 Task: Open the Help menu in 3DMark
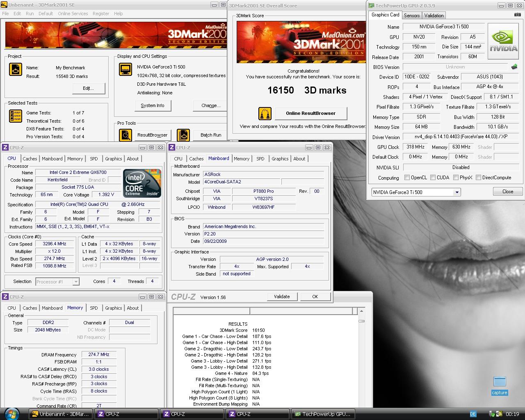[118, 14]
